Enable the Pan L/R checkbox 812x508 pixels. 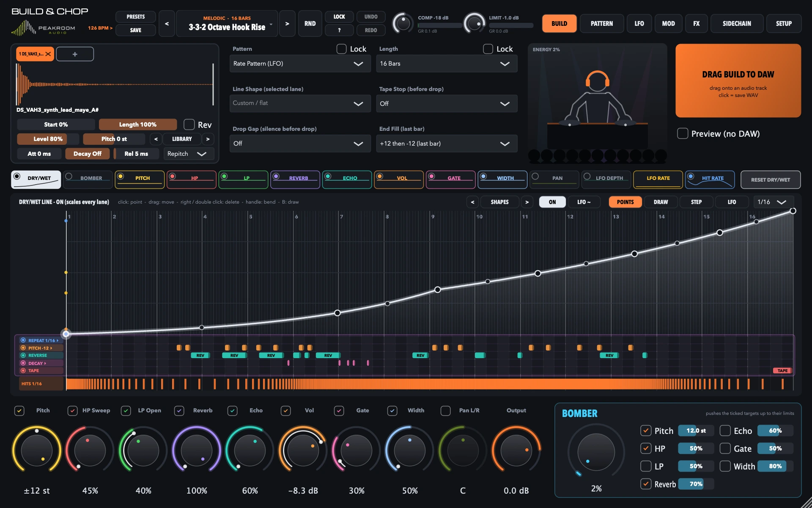pos(445,411)
